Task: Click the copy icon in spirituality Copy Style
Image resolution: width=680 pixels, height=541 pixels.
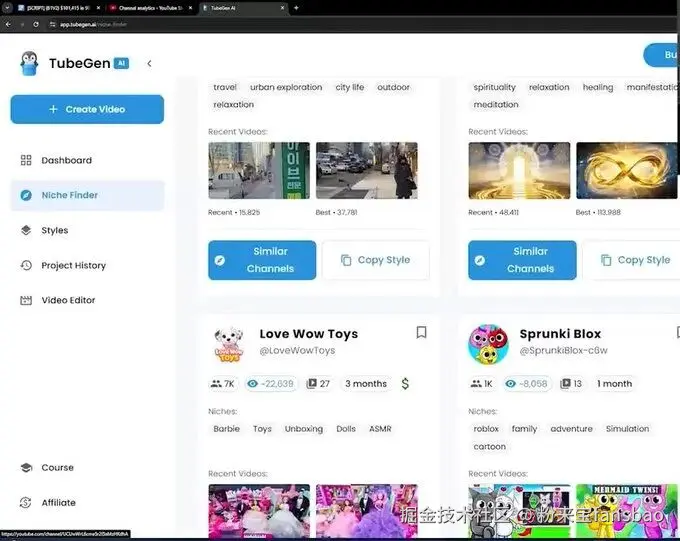Action: coord(606,260)
